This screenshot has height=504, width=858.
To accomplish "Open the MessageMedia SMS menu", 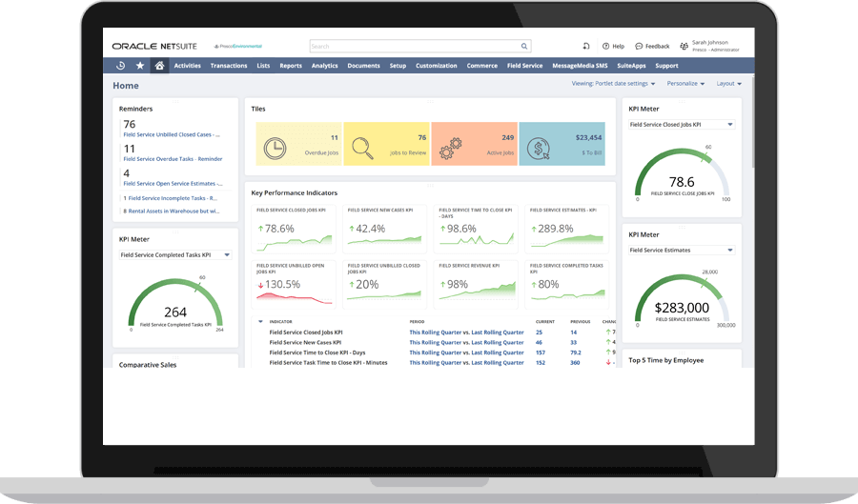I will [x=580, y=66].
